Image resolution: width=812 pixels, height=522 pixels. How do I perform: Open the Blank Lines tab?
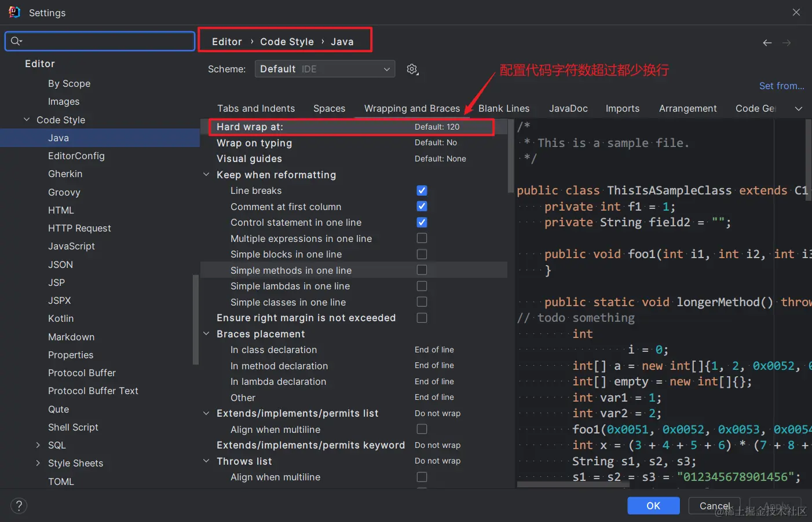coord(504,108)
